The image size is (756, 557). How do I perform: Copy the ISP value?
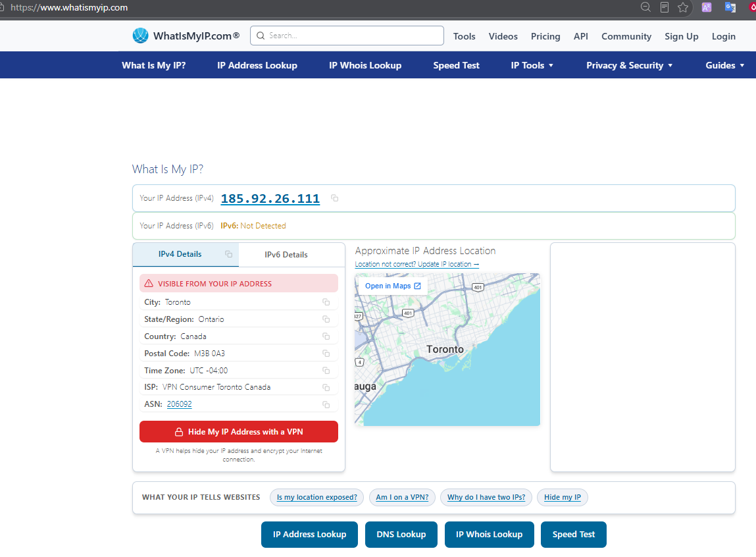pyautogui.click(x=326, y=387)
